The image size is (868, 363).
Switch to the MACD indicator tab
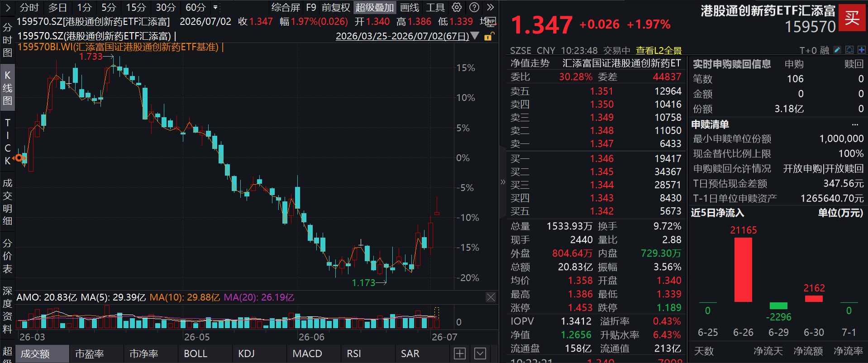307,353
